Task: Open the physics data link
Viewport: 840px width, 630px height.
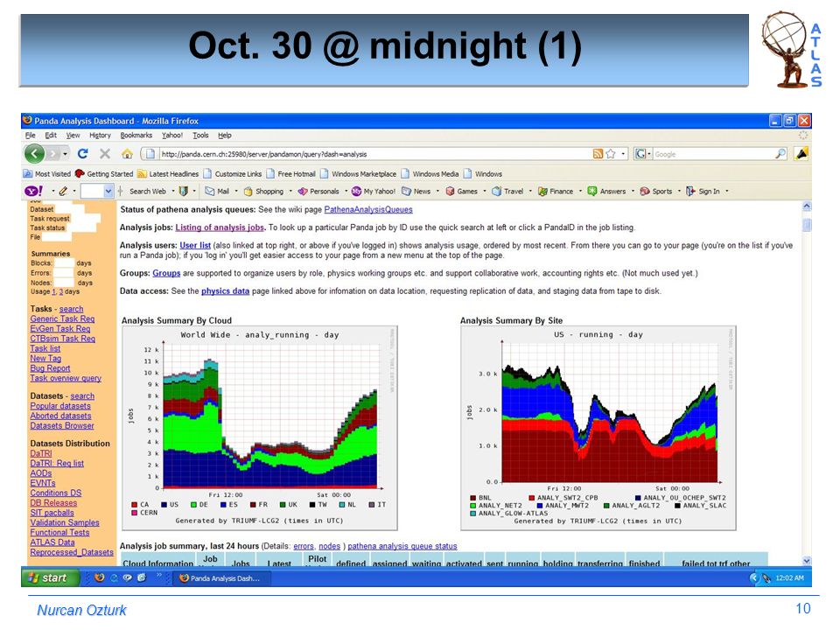Action: (225, 291)
